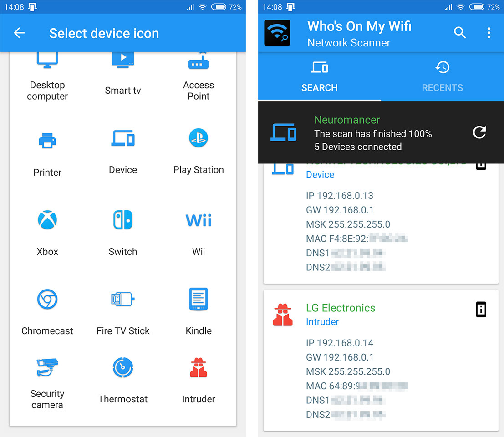
Task: Tap the wifi status icon in right status bar
Action: click(461, 7)
